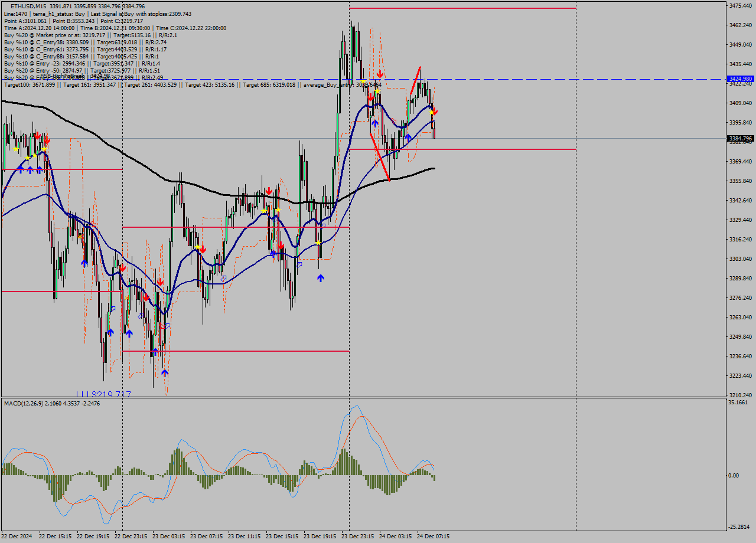Click the '23 Dec 11:15' time axis label
The height and width of the screenshot is (543, 756).
tap(244, 537)
